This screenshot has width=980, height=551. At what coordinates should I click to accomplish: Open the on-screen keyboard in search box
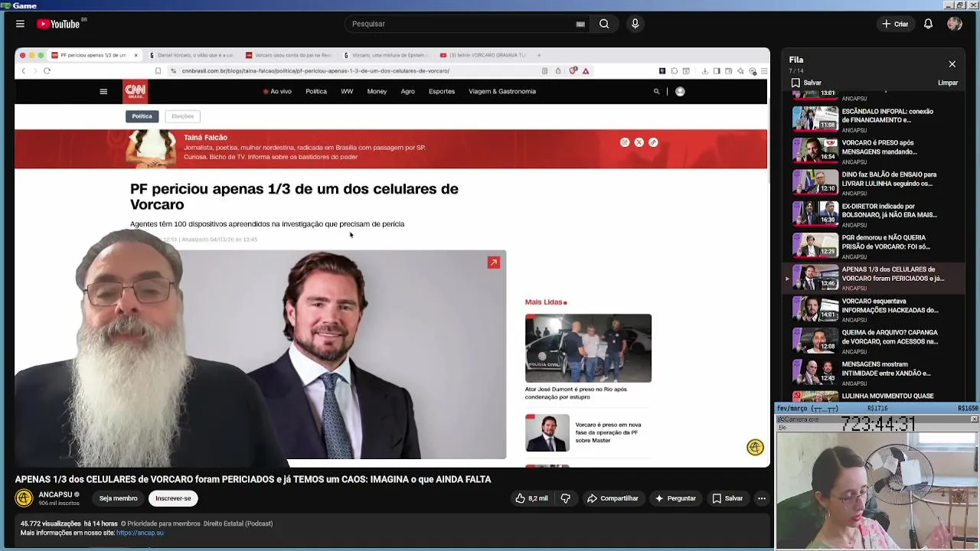[580, 24]
